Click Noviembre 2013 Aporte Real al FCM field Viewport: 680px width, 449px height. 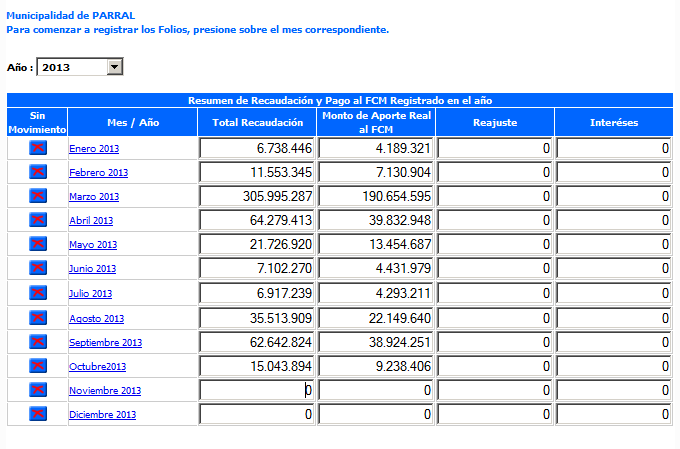click(x=376, y=390)
